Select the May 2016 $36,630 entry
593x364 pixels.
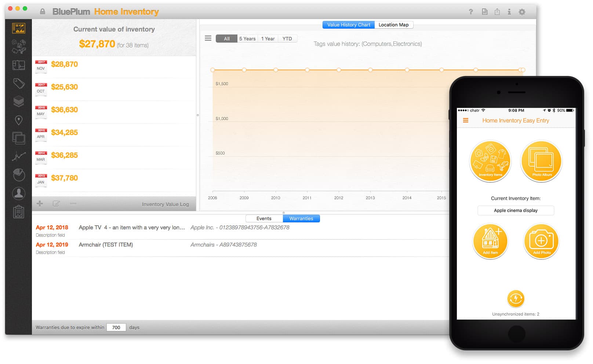[114, 112]
